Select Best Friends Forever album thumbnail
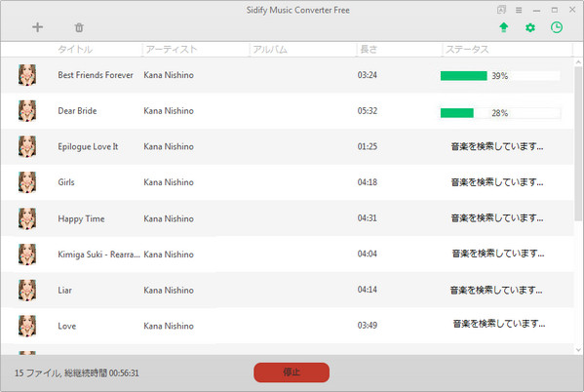The width and height of the screenshot is (584, 392). pyautogui.click(x=27, y=75)
